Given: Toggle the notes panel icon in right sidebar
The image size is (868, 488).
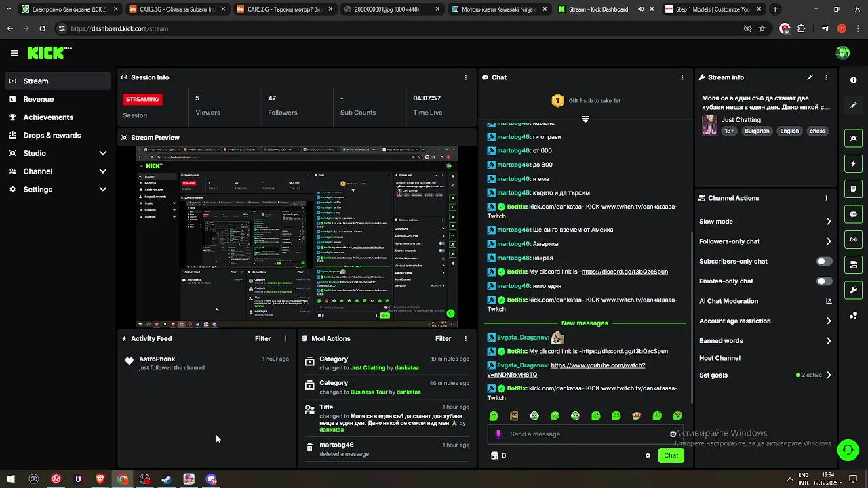Looking at the screenshot, I should click(853, 188).
